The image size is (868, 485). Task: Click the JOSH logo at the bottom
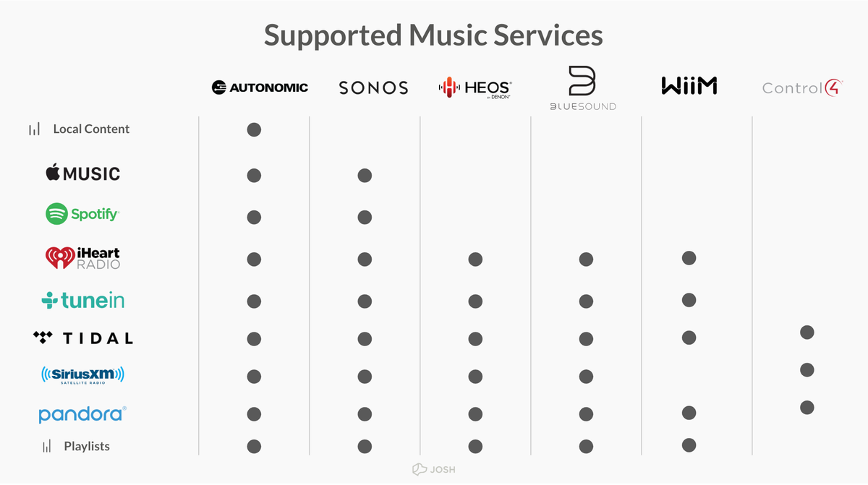tap(434, 470)
